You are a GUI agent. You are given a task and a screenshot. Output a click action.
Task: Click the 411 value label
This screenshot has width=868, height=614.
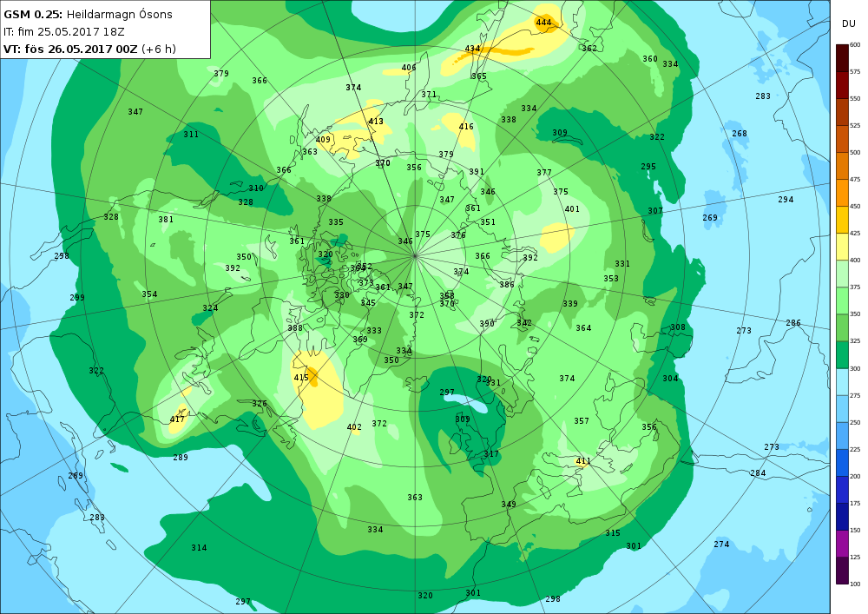point(583,461)
